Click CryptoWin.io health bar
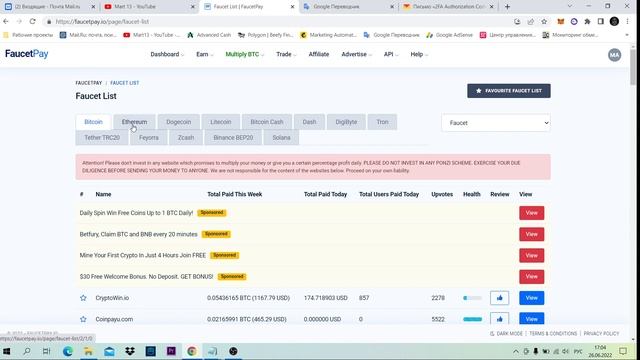Screen dimensions: 640x360 (472, 298)
